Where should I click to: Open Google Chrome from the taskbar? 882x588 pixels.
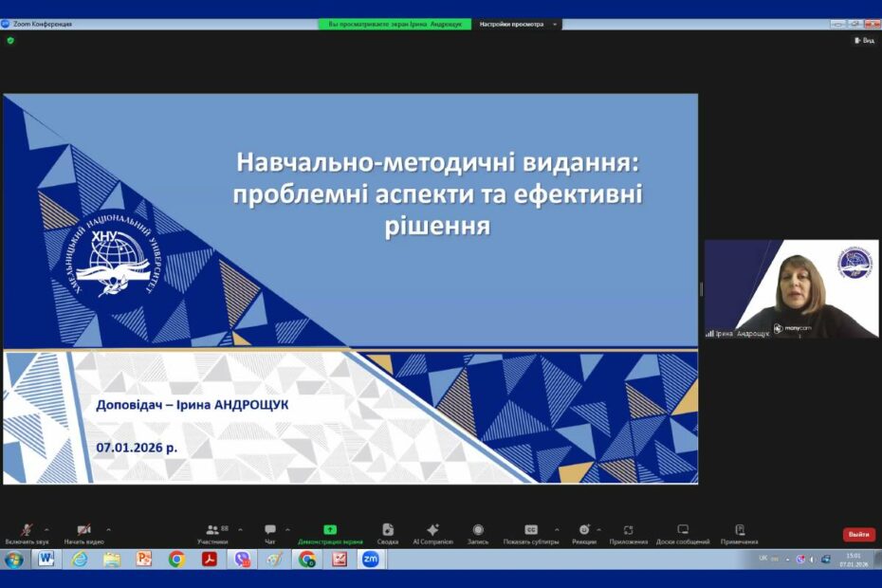(x=176, y=560)
